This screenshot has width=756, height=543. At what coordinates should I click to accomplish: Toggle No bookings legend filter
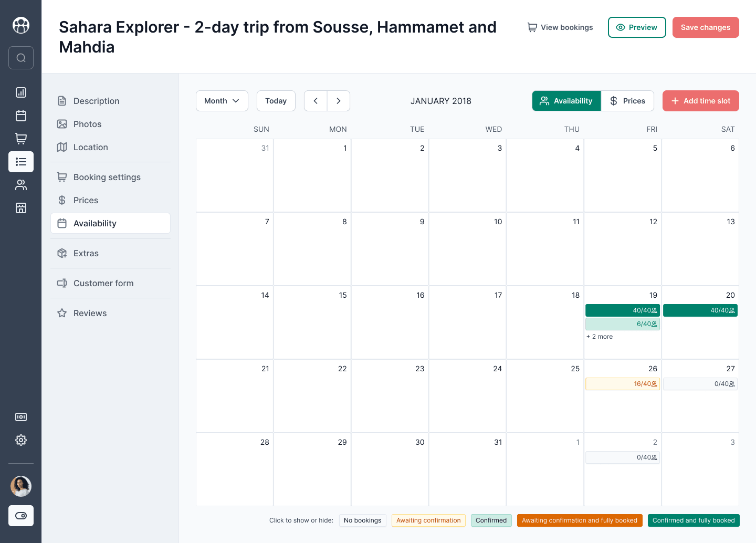(x=363, y=520)
